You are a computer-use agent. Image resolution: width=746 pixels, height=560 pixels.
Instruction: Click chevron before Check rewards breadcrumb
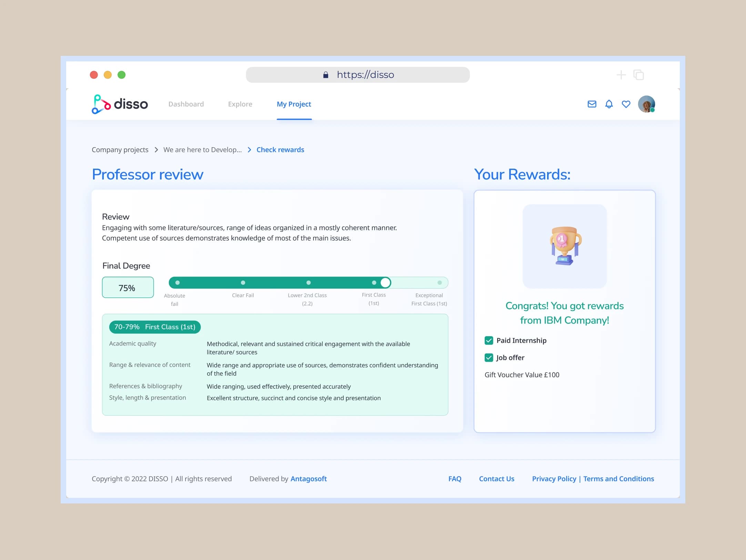[x=249, y=150]
